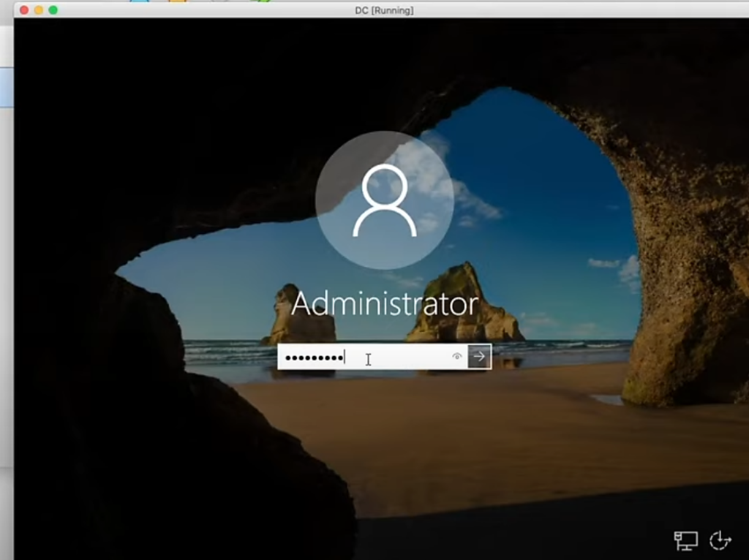Click the partially hidden blue icon above the window
This screenshot has height=560, width=749.
click(139, 1)
